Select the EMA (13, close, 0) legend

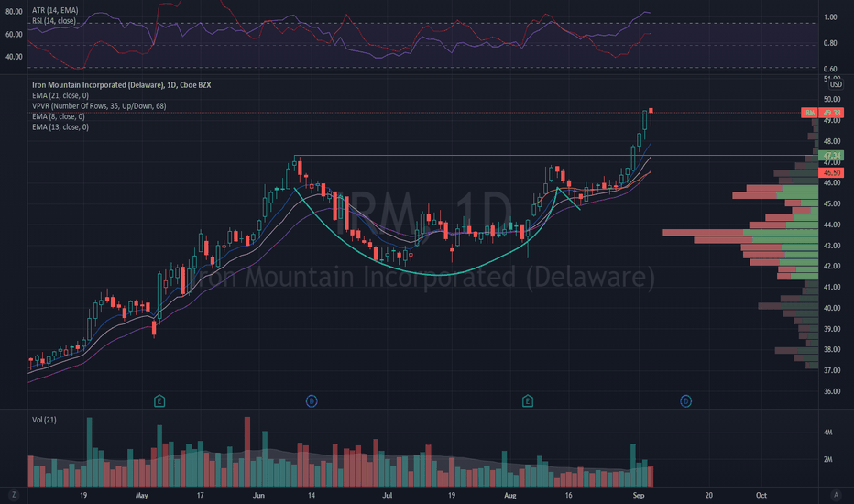(x=60, y=127)
